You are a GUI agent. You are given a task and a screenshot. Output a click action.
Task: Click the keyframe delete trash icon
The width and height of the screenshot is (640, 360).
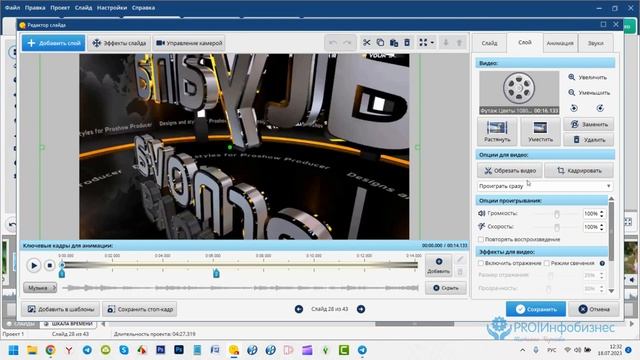click(460, 271)
